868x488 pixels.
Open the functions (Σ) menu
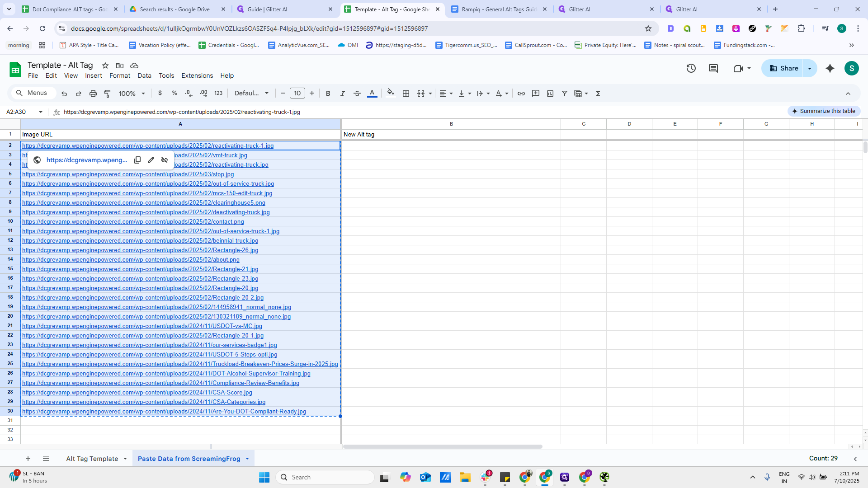pos(598,93)
